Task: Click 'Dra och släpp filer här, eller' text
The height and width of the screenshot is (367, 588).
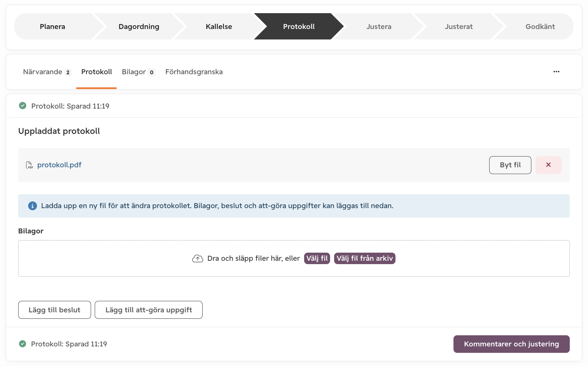Action: 254,258
